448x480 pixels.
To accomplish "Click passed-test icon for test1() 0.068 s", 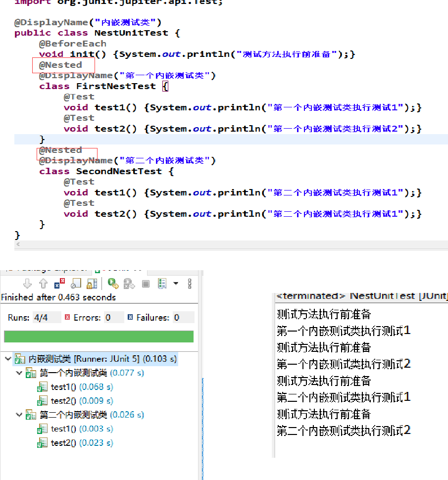I will (x=42, y=387).
